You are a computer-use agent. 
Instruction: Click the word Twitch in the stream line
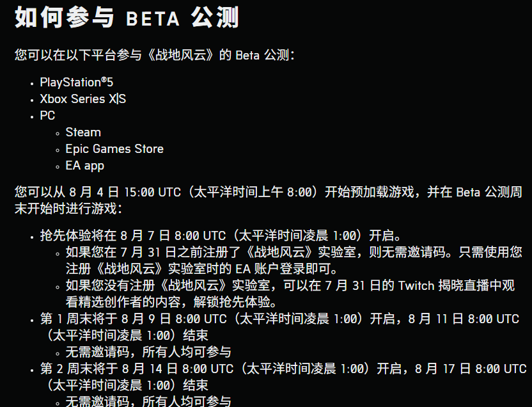click(416, 285)
